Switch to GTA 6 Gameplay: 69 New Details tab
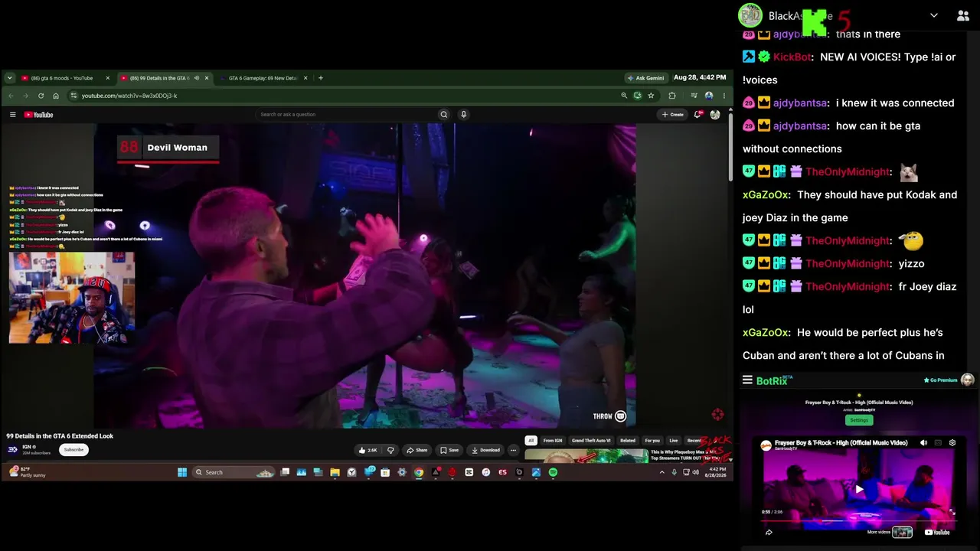 tap(263, 78)
